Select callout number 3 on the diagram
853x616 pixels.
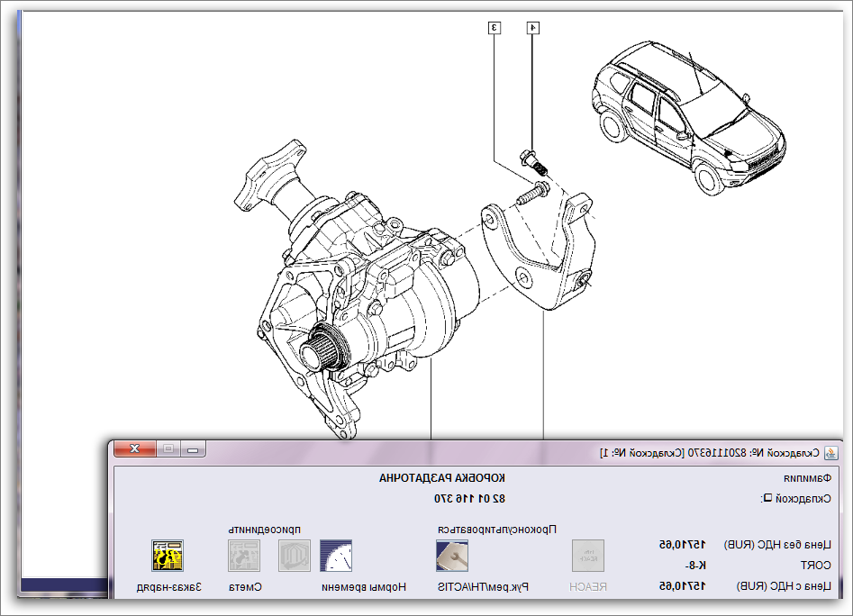494,28
